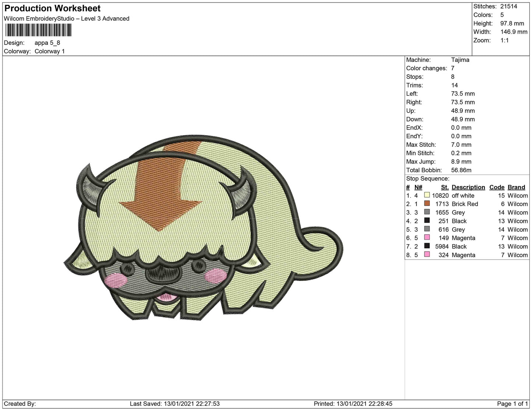Pick the Grey swatch with 1655 stitches

427,212
